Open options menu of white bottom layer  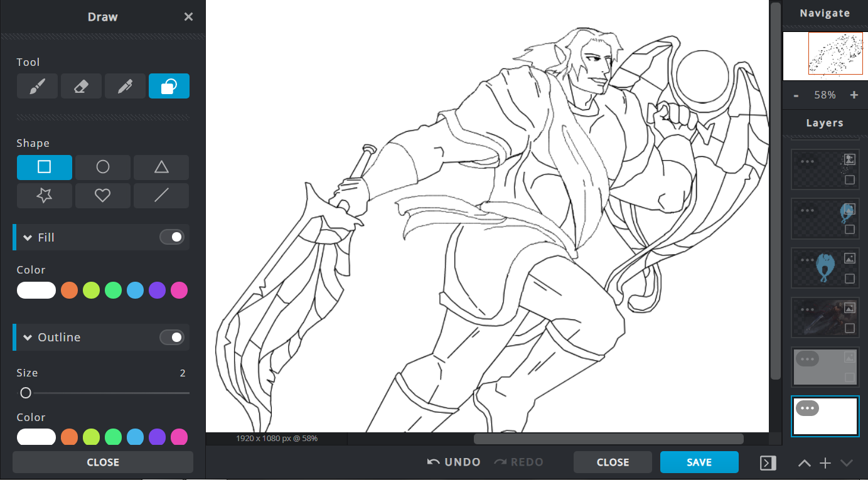coord(807,408)
